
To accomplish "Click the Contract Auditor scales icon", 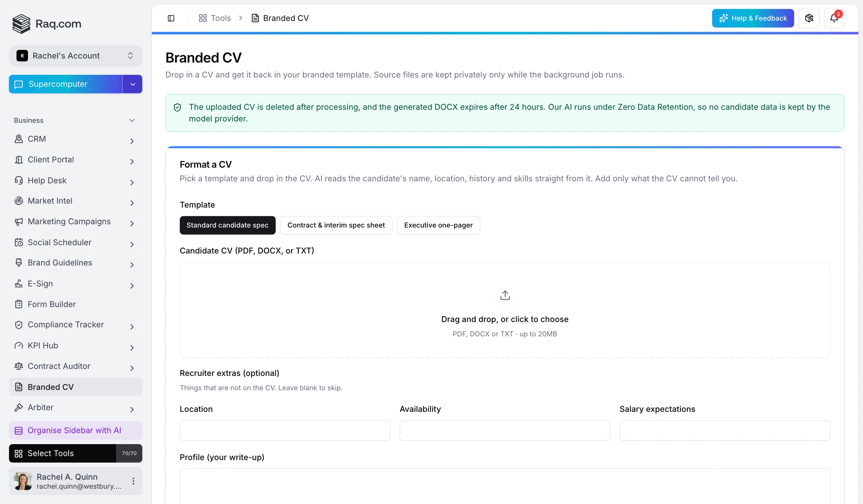I will 19,366.
